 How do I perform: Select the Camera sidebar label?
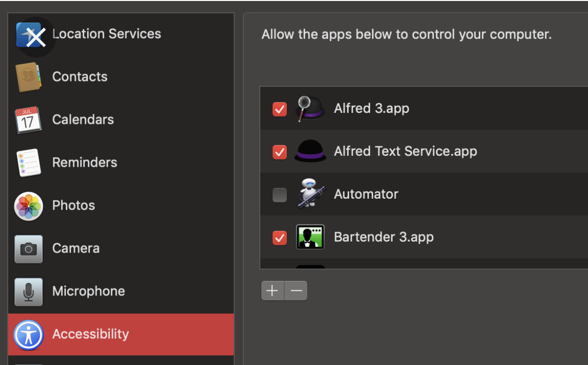click(x=76, y=248)
